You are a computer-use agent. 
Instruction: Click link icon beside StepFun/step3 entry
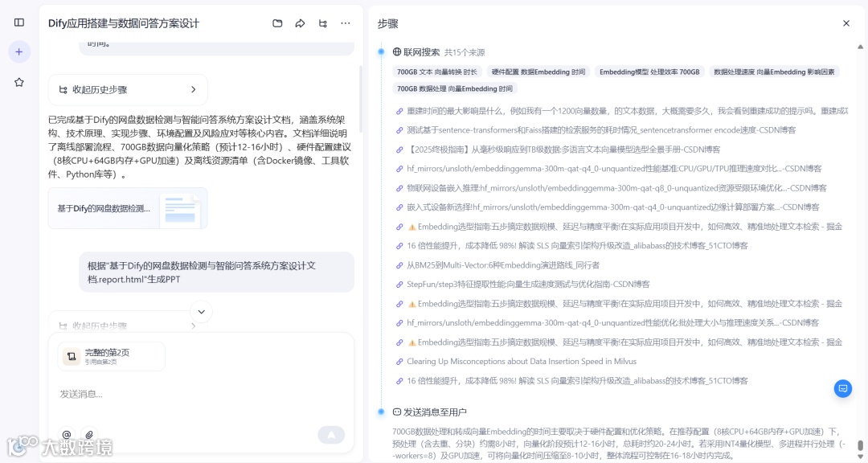click(399, 285)
